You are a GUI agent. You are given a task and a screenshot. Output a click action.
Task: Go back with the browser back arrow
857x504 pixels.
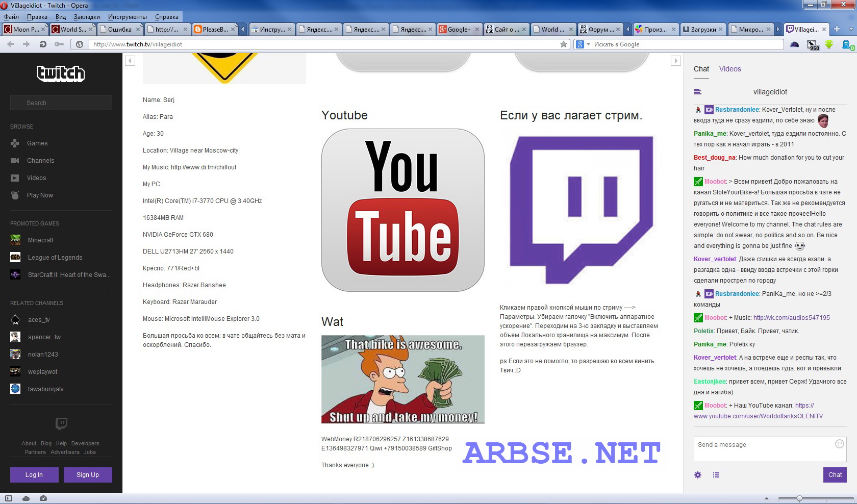(x=10, y=44)
